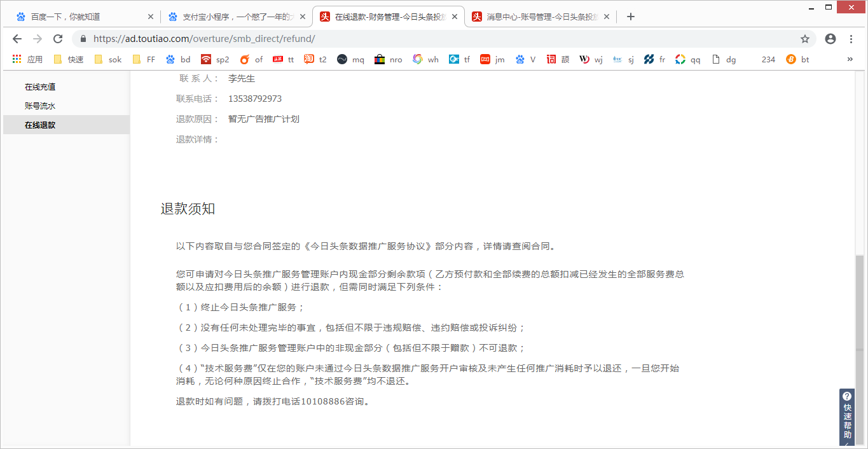Open the mq bookmark

[350, 59]
